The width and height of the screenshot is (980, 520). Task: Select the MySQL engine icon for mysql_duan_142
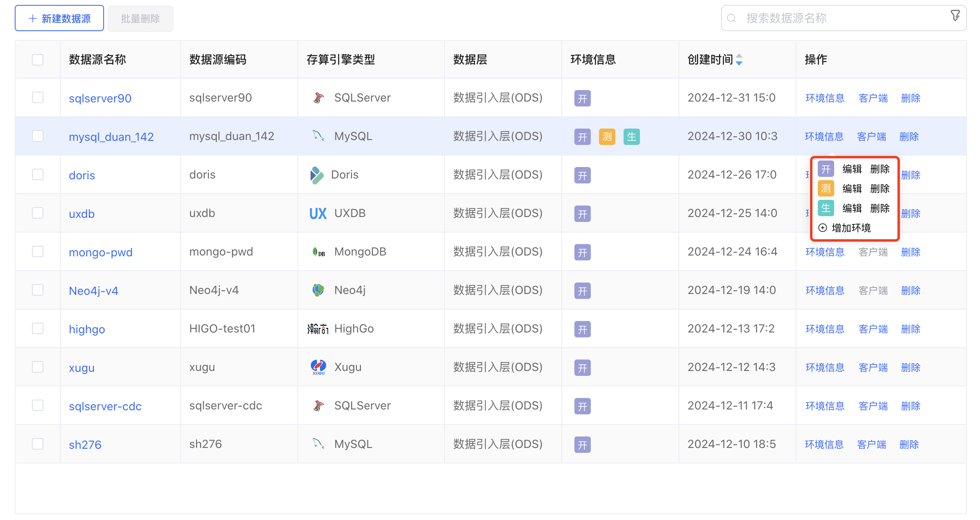318,136
